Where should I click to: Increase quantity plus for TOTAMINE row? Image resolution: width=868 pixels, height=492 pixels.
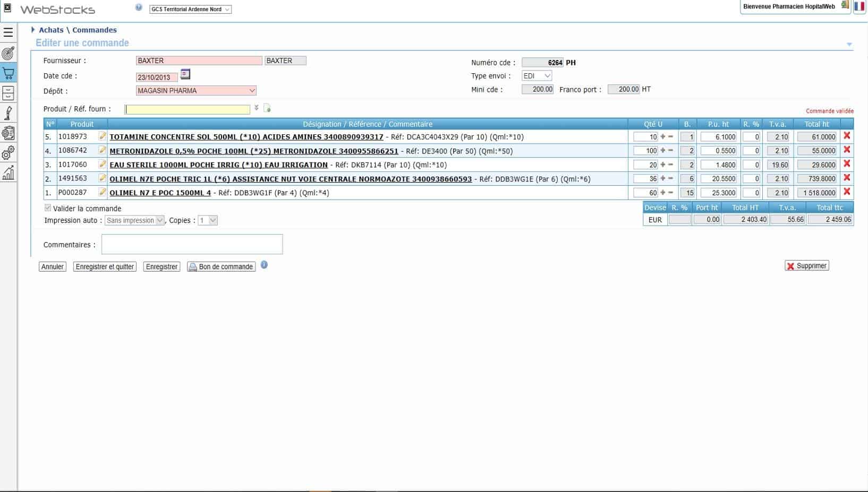663,136
